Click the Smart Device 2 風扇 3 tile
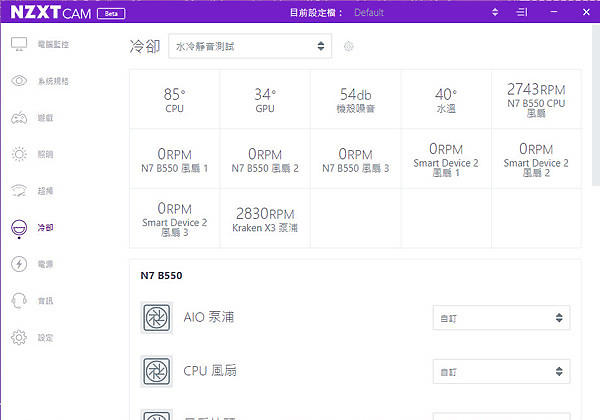The height and width of the screenshot is (420, 600). pos(174,218)
